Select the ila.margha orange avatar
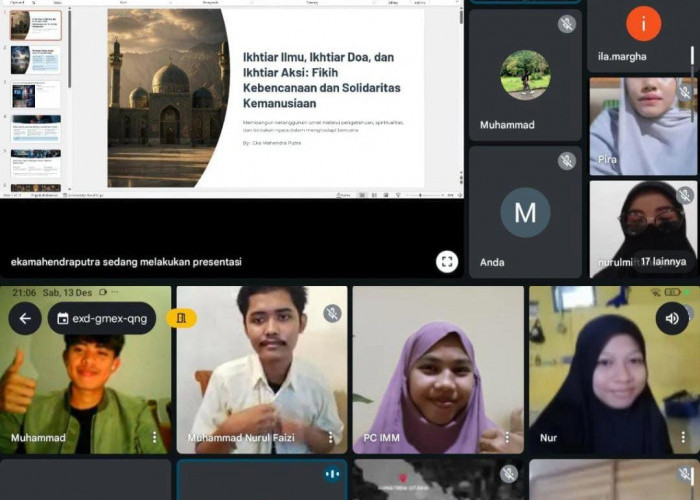The image size is (700, 500). 643,24
